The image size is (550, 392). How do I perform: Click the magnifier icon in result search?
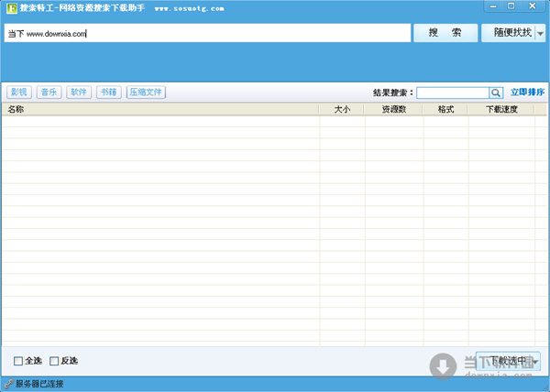pyautogui.click(x=496, y=93)
